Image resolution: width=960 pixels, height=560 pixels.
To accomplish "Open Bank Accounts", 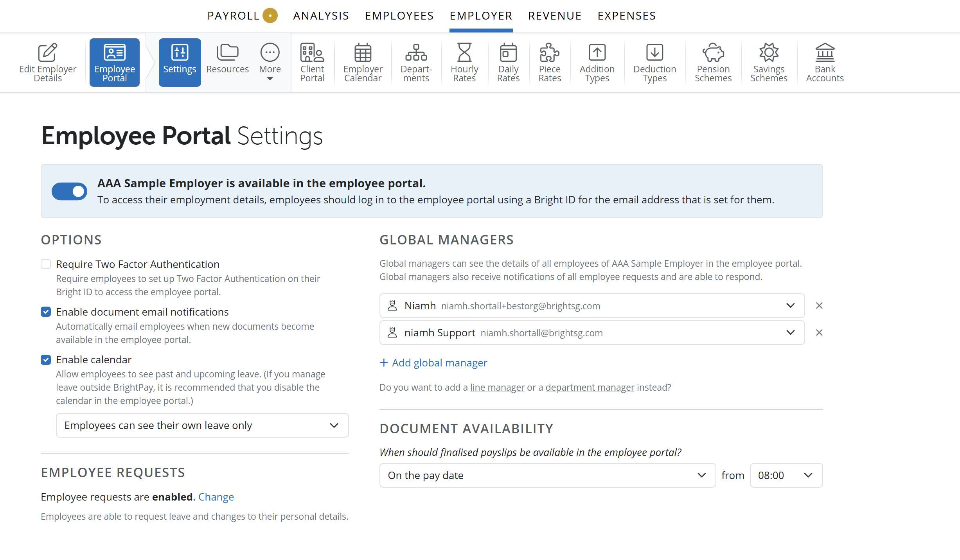I will tap(825, 63).
